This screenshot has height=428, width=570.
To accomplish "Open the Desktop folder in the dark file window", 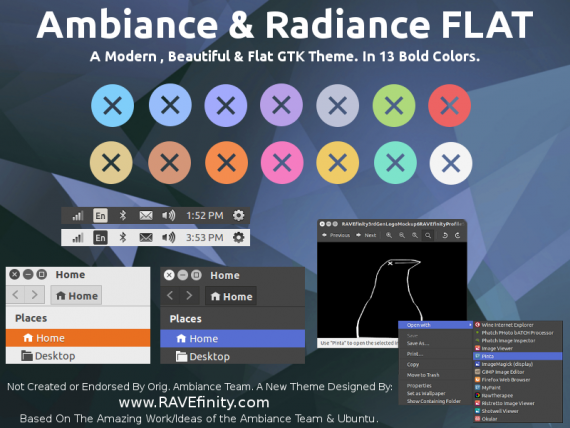I will click(233, 356).
